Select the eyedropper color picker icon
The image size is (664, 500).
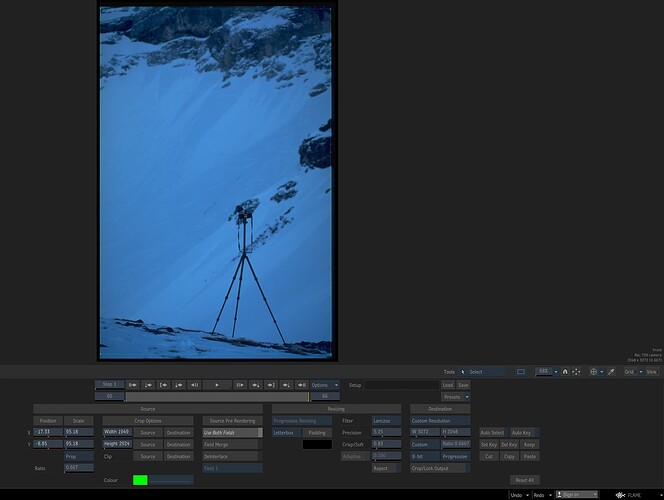[x=611, y=371]
